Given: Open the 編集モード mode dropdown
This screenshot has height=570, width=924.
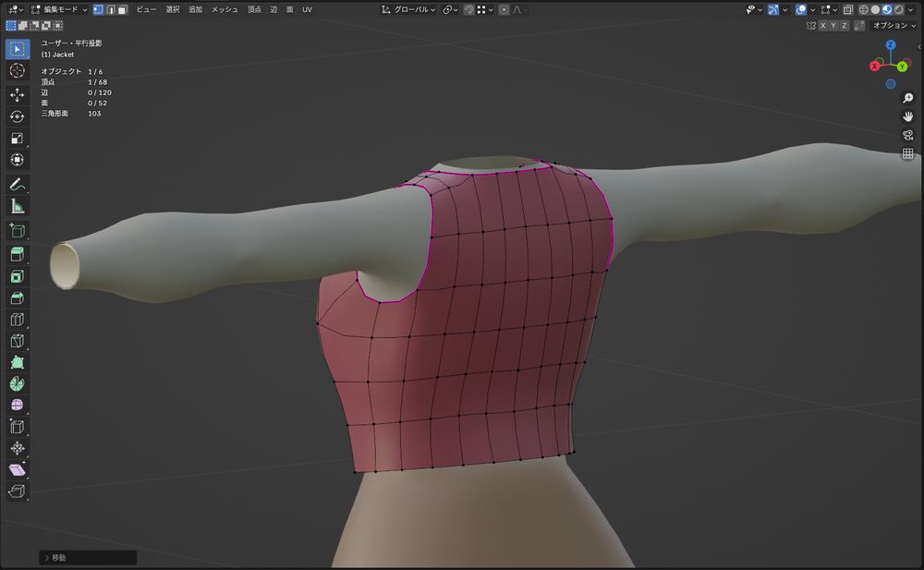Looking at the screenshot, I should [x=58, y=9].
